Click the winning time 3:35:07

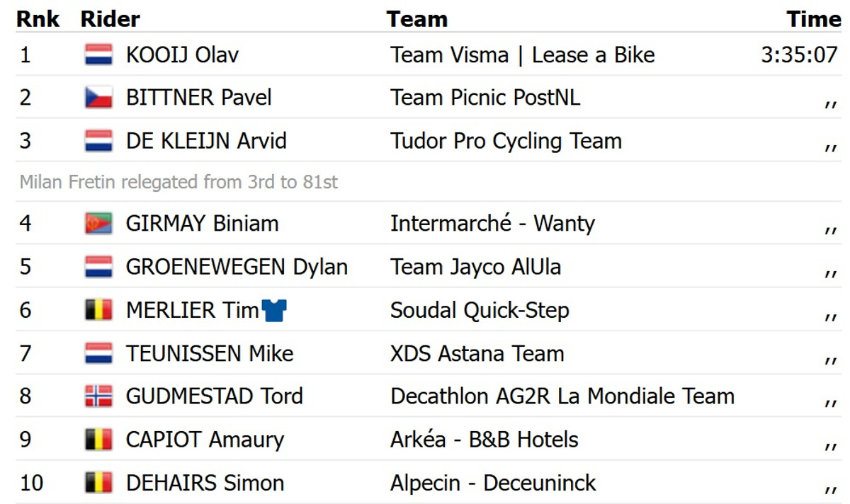[799, 55]
